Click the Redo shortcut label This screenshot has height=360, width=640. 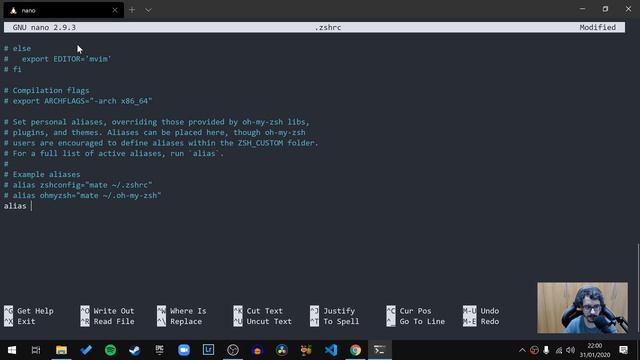[489, 321]
